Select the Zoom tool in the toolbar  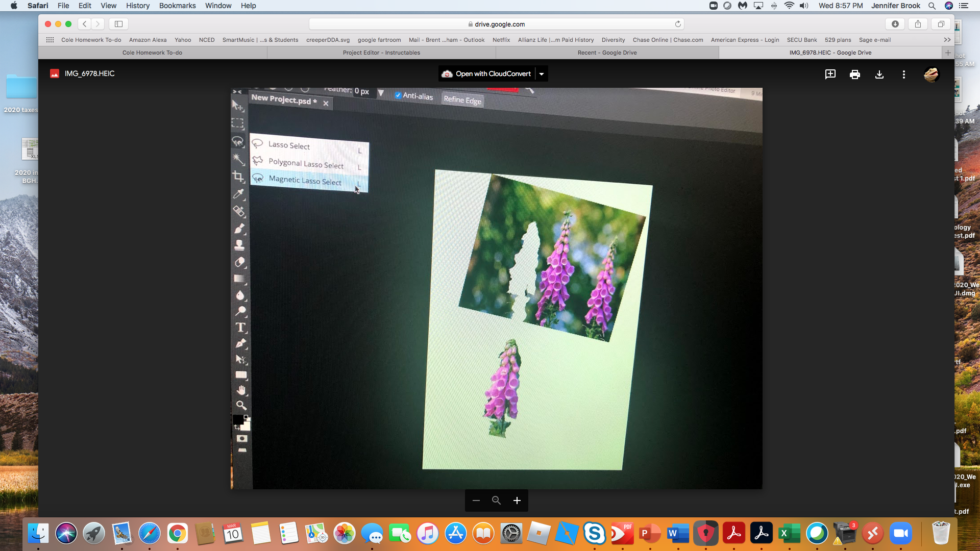click(241, 406)
